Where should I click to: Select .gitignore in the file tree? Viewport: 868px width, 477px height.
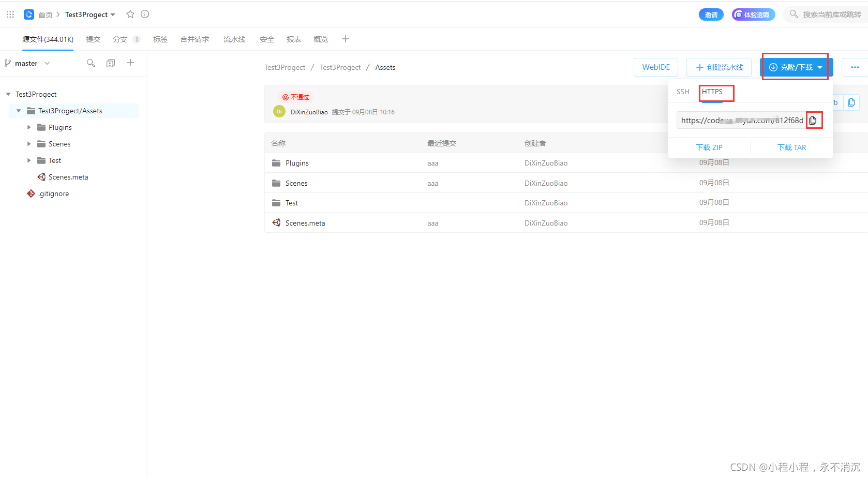tap(53, 193)
